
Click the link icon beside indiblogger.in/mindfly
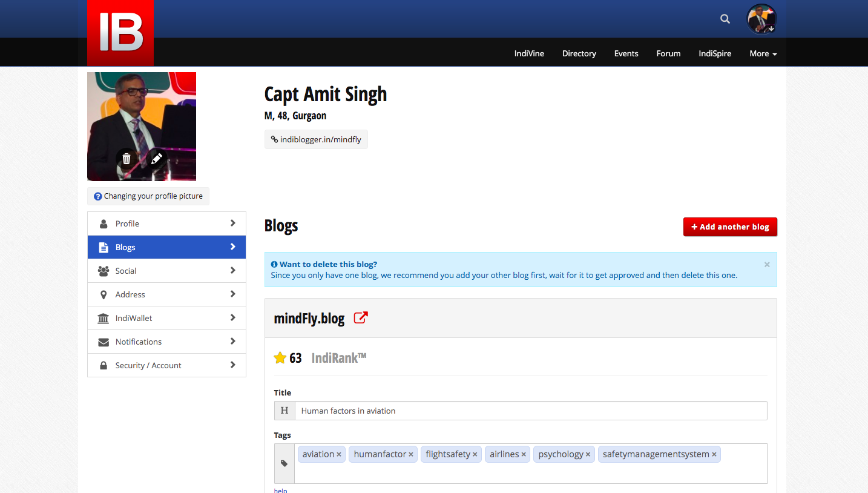point(274,139)
